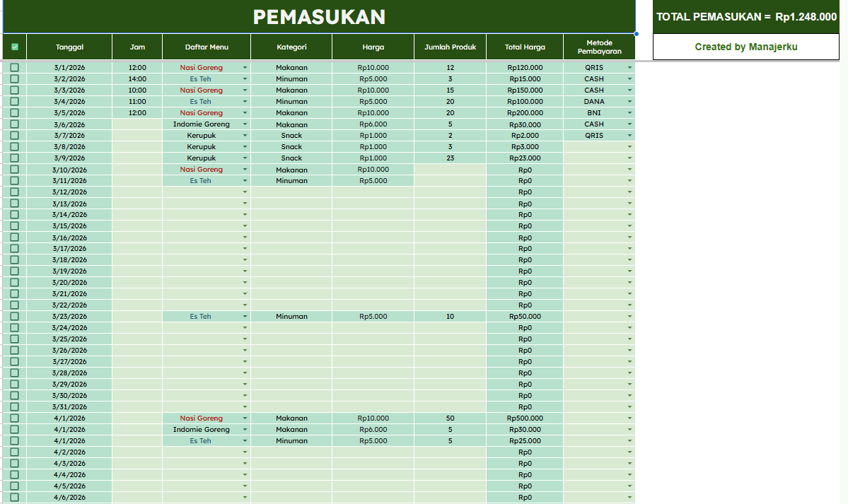Viewport: 848px width, 504px height.
Task: Open Metode Pembayaran dropdown for 3/1/2026 QRIS
Action: click(629, 68)
